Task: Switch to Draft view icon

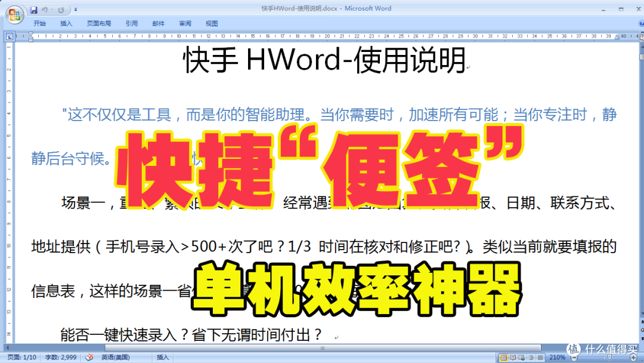Action: [x=540, y=358]
